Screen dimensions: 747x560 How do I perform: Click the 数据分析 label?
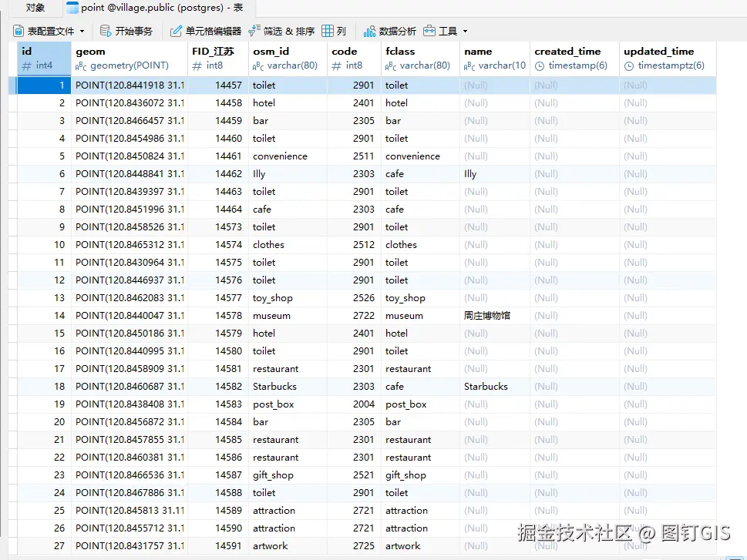pyautogui.click(x=397, y=32)
